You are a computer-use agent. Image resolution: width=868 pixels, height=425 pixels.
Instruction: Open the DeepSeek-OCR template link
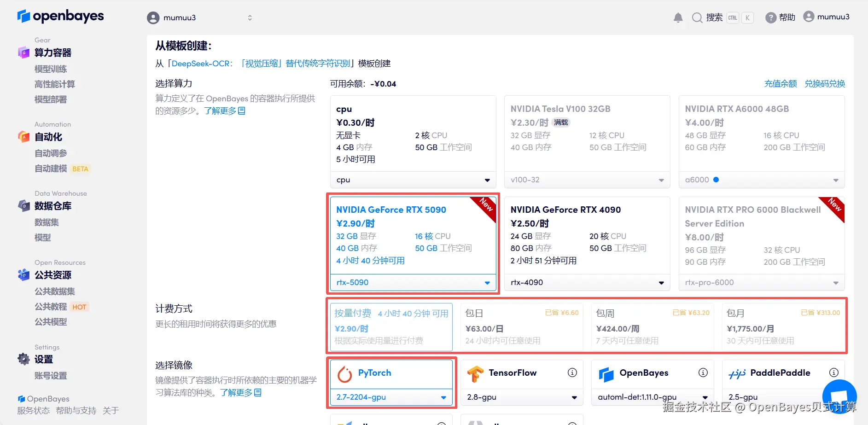[x=201, y=63]
